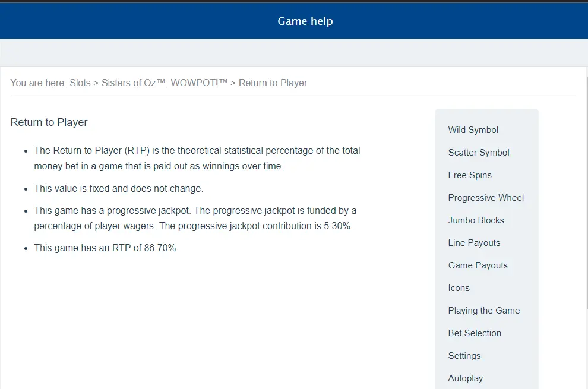
Task: Open the Game Payouts help topic
Action: pyautogui.click(x=478, y=265)
